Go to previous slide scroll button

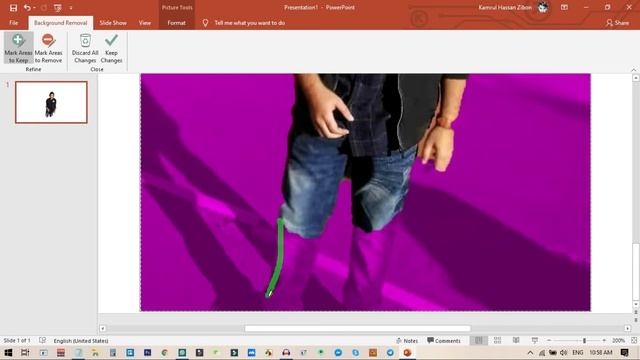(636, 312)
